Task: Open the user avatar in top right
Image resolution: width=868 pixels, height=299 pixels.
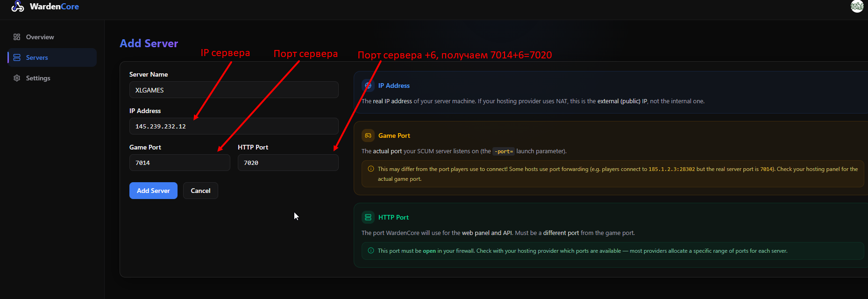Action: (857, 6)
